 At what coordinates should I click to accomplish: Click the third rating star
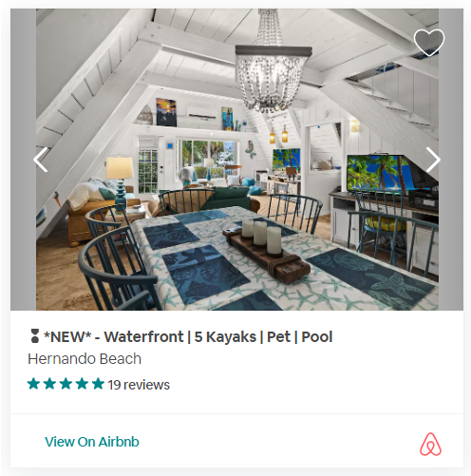pyautogui.click(x=66, y=384)
